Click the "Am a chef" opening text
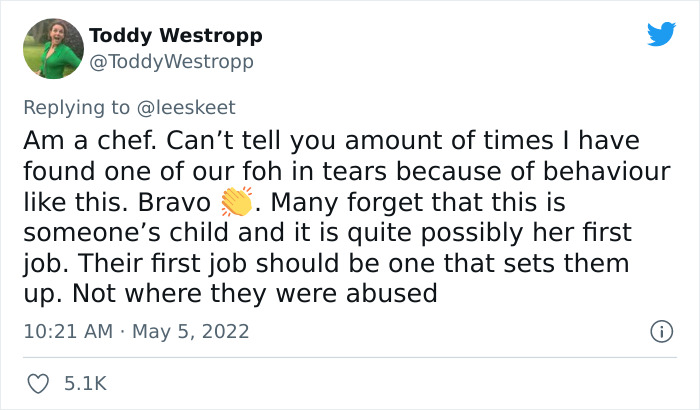The image size is (700, 410). (89, 141)
